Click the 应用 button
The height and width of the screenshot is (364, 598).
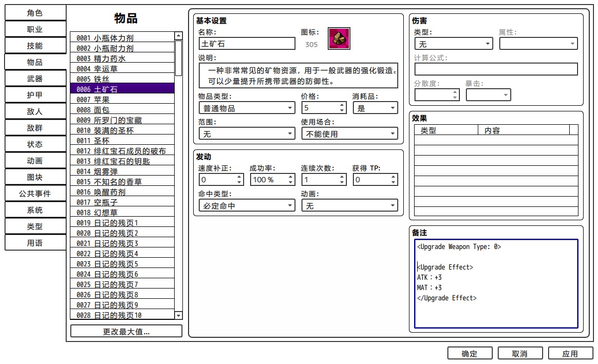point(570,354)
